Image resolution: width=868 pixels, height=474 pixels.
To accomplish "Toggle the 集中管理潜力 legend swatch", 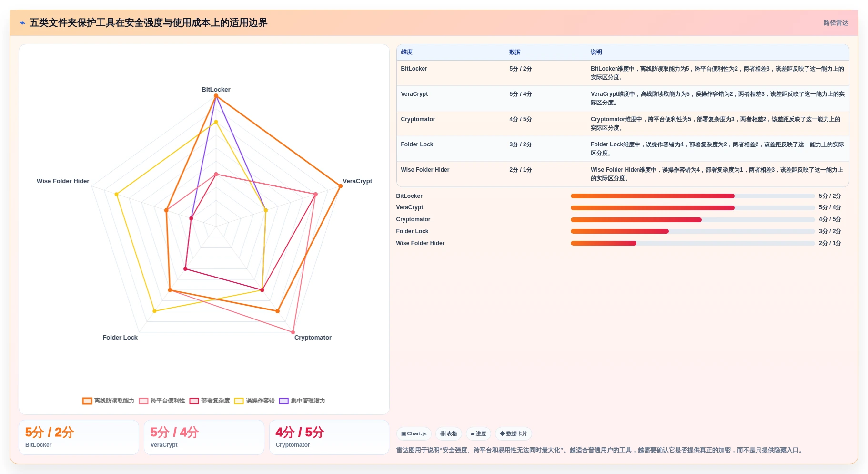I will [284, 401].
